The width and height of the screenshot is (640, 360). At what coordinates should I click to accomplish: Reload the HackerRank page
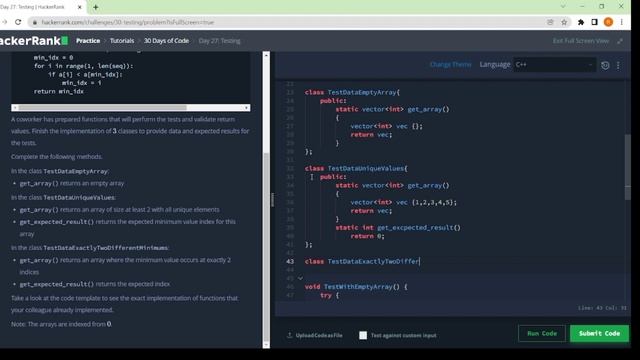[18, 22]
